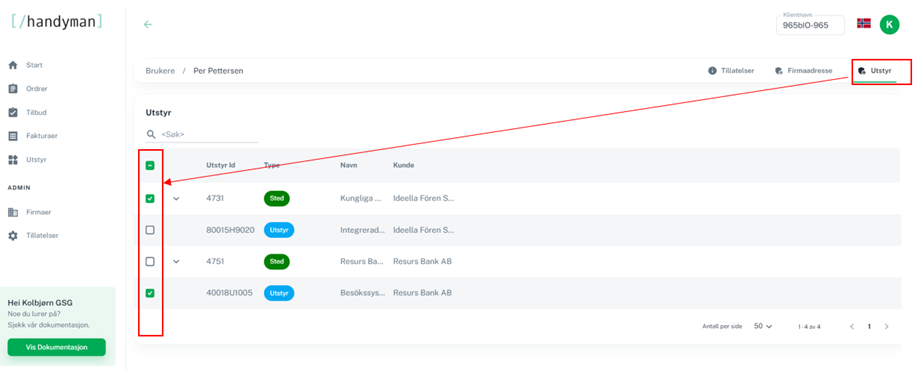Screen dimensions: 918x373
Task: Open Start in the sidebar menu
Action: [x=34, y=65]
